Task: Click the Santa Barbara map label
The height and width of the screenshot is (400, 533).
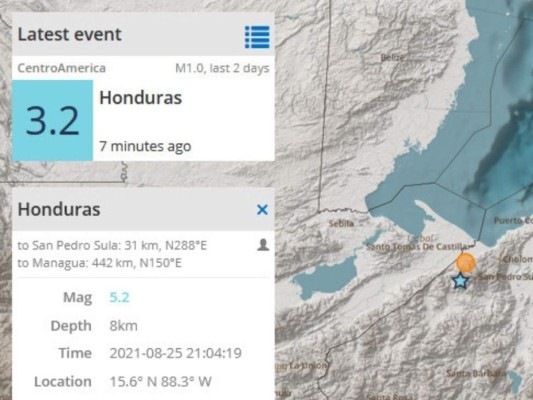Action: pos(476,373)
